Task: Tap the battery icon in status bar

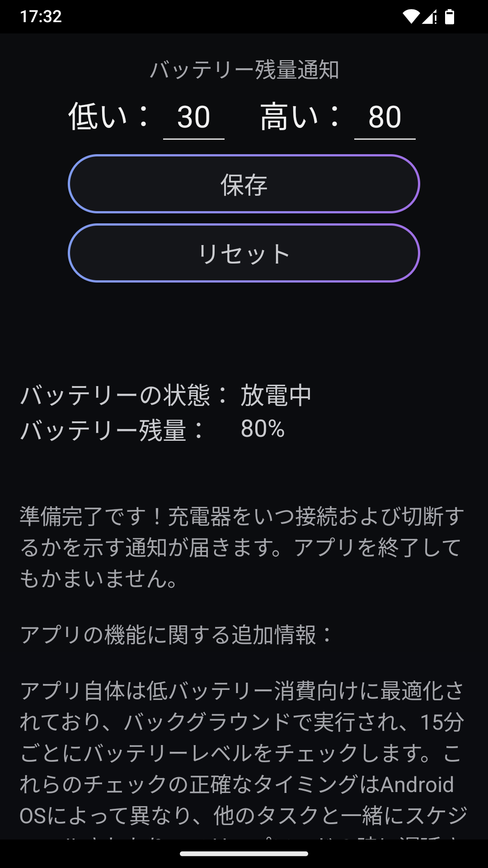Action: coord(449,17)
